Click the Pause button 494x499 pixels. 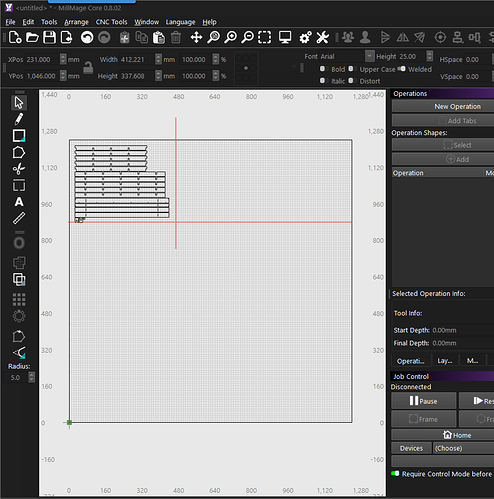[x=423, y=401]
